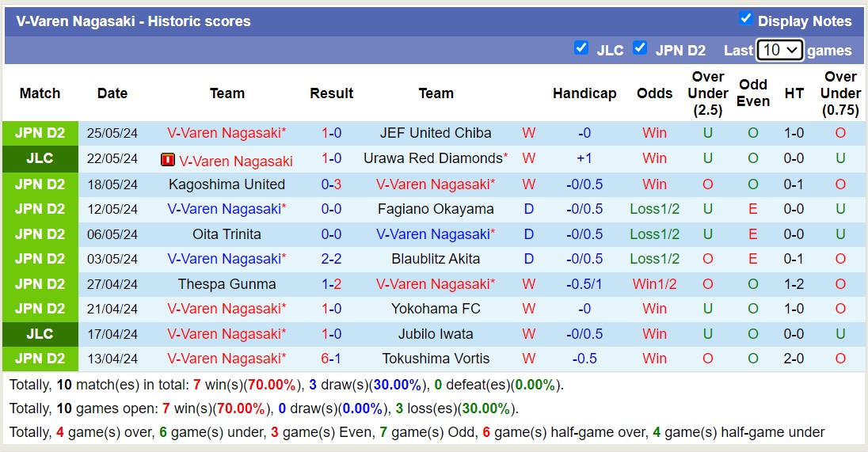The image size is (868, 452).
Task: Open JEF United Chiba team link
Action: (436, 133)
